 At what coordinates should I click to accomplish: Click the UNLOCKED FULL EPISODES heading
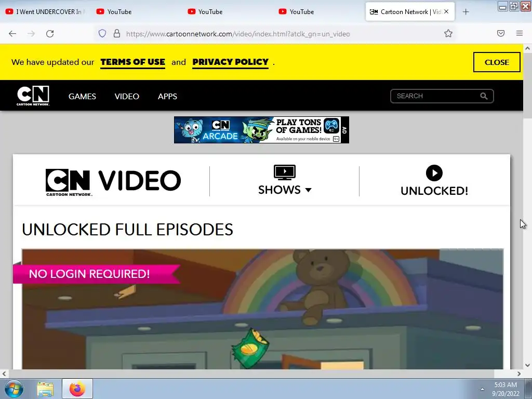click(128, 230)
